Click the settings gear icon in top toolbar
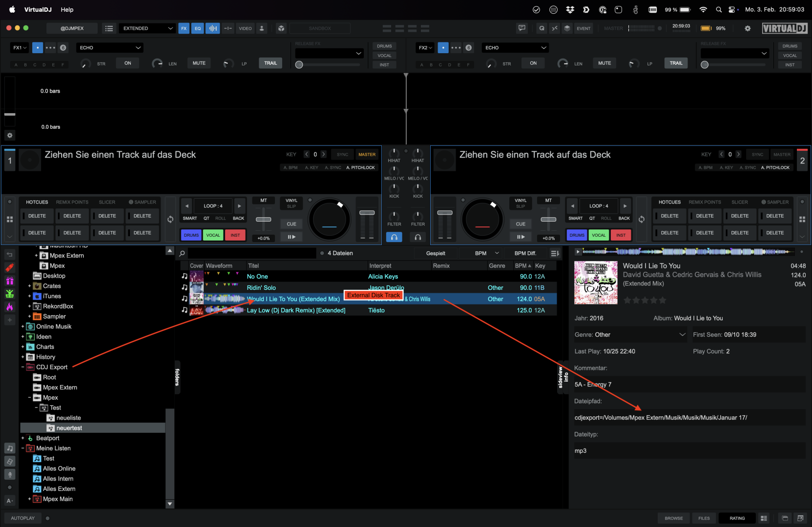This screenshot has height=527, width=812. coord(747,28)
